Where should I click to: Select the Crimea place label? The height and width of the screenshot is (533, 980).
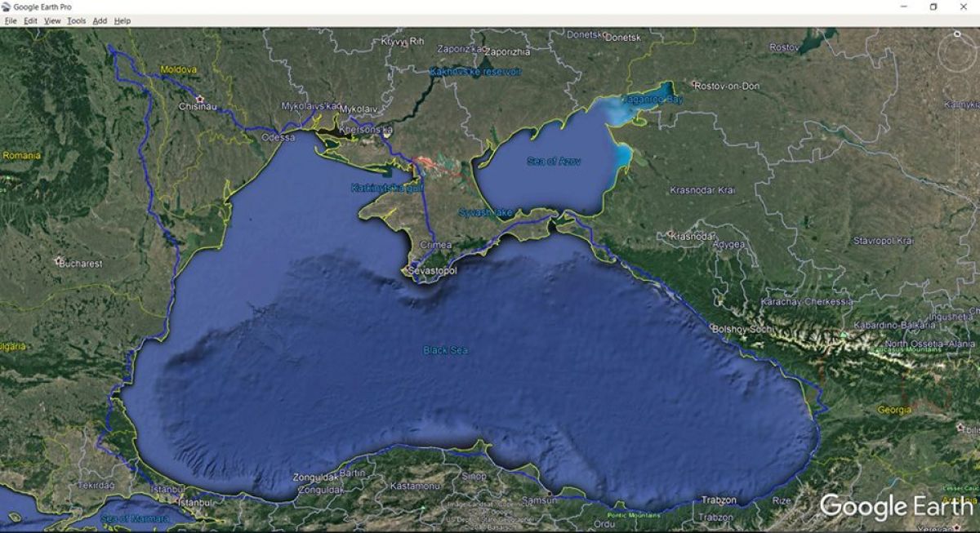point(434,245)
